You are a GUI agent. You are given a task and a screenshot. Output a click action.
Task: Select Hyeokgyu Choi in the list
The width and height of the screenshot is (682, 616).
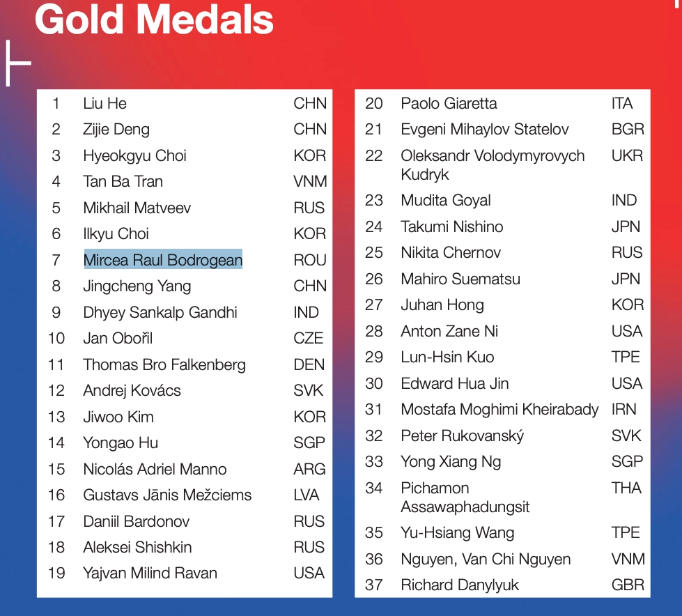tap(134, 155)
